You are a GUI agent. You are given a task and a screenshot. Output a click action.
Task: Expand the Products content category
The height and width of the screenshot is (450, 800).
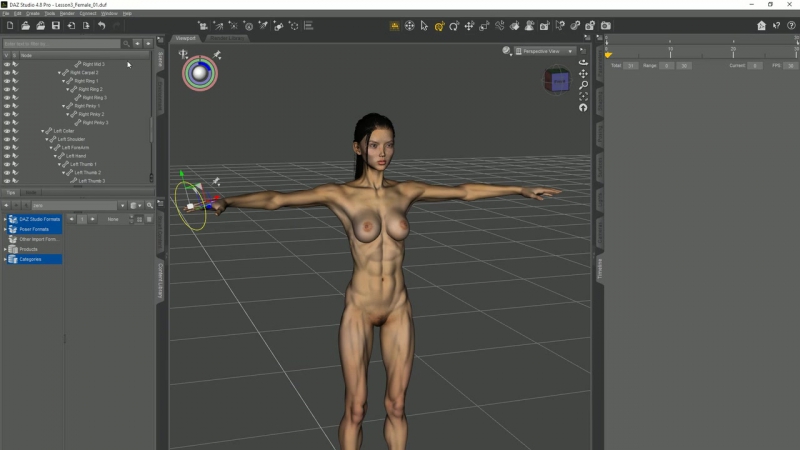5,249
